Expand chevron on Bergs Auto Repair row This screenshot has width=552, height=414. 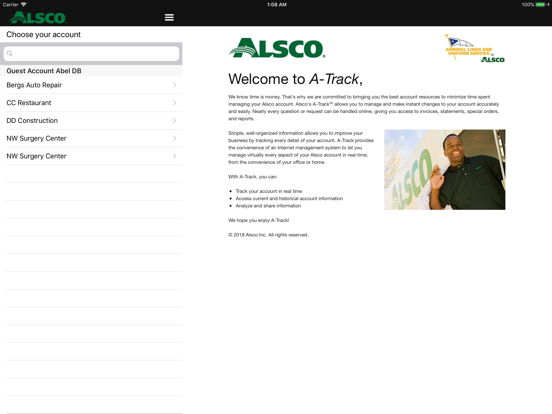pos(175,85)
